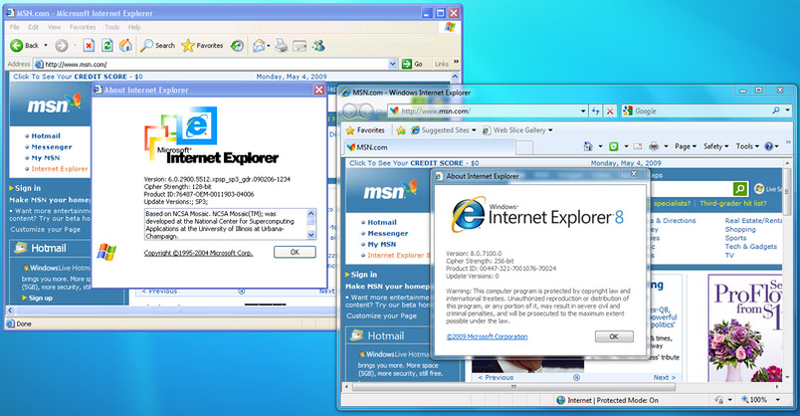Open the IE8 search provider dropdown arrow
Viewport: 800px width, 416px height.
[788, 110]
